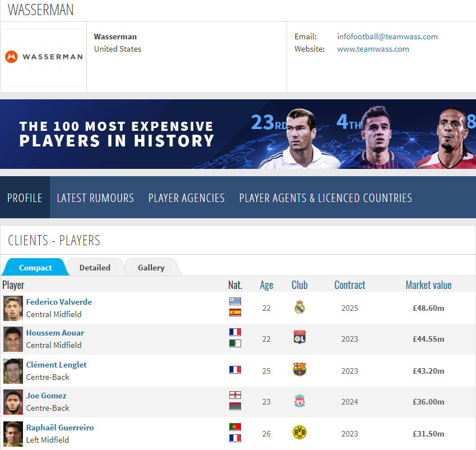Sort the table by Age column
This screenshot has width=476, height=450.
[x=266, y=285]
